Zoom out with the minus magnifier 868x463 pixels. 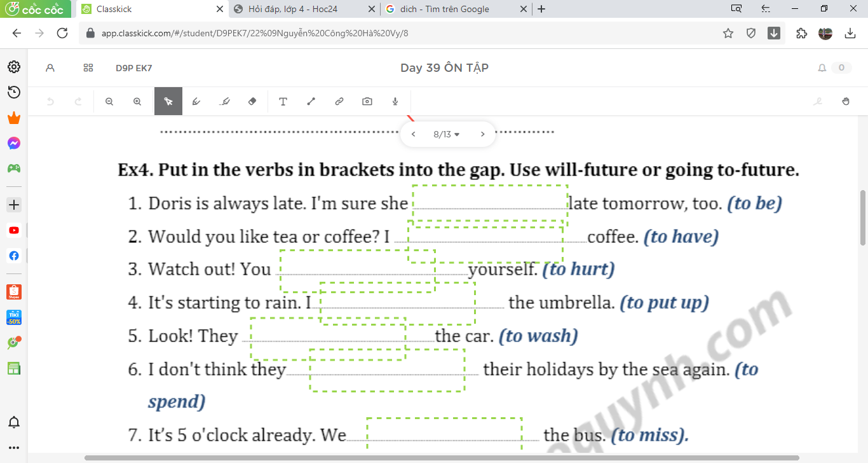109,101
